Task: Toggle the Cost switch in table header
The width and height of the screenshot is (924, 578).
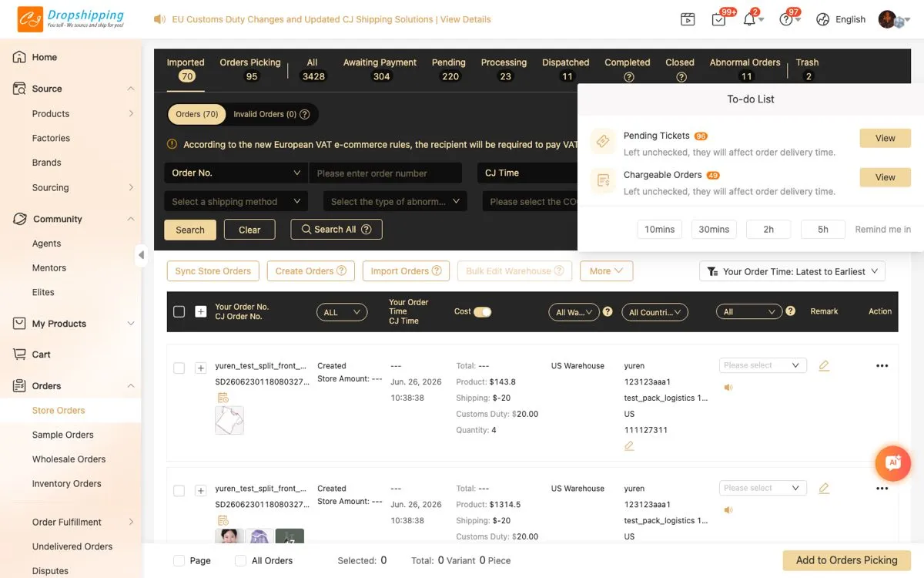Action: [483, 311]
